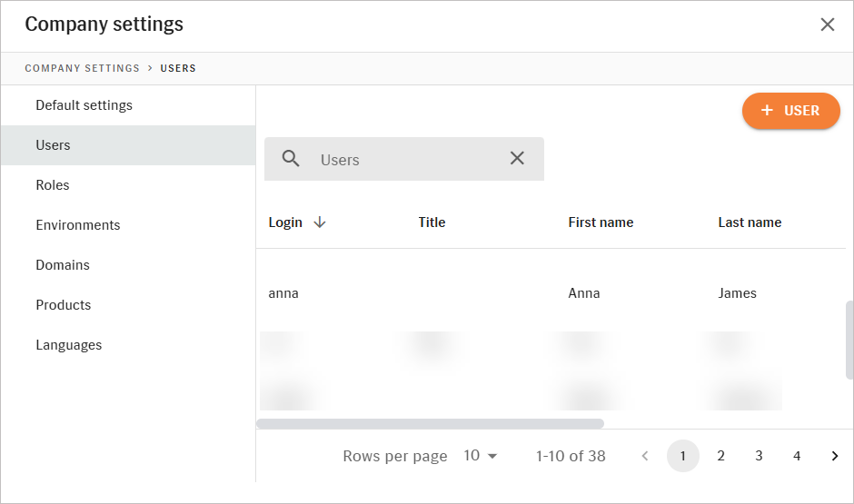Open the Domains section
Screen dimensions: 854x504
coord(63,265)
